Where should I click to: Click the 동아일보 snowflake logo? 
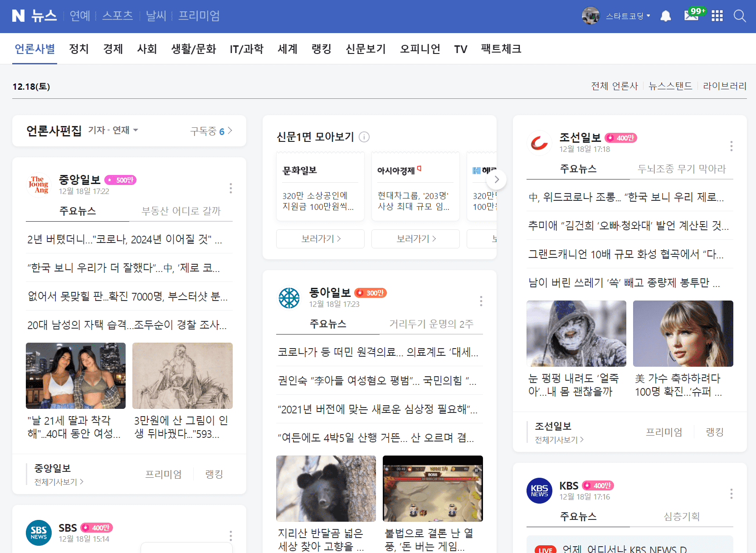click(x=289, y=298)
